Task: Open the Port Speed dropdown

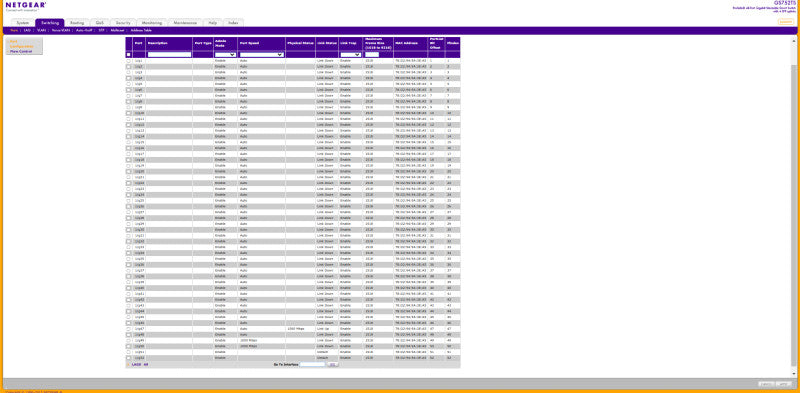Action: [261, 55]
